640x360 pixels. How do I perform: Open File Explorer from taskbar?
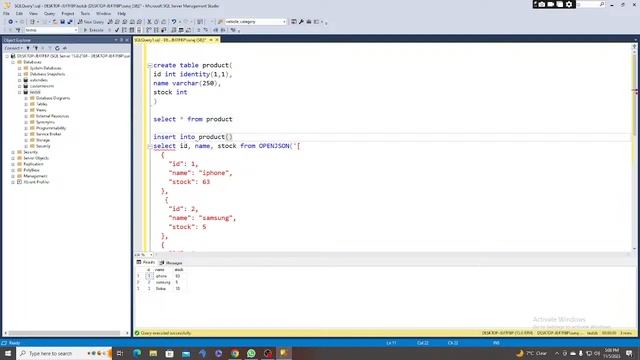pos(153,353)
